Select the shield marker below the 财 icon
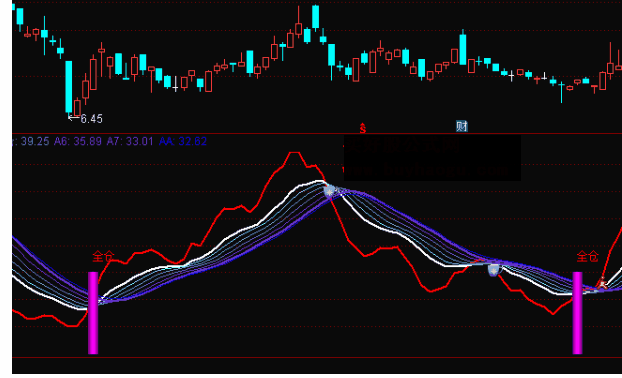622x378 pixels. (493, 270)
